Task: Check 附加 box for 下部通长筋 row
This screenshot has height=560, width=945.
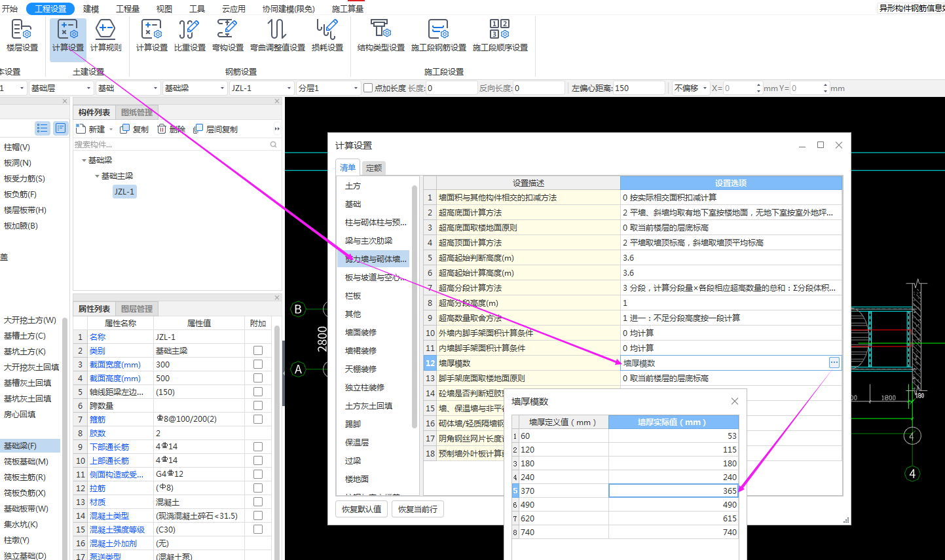Action: pyautogui.click(x=258, y=447)
